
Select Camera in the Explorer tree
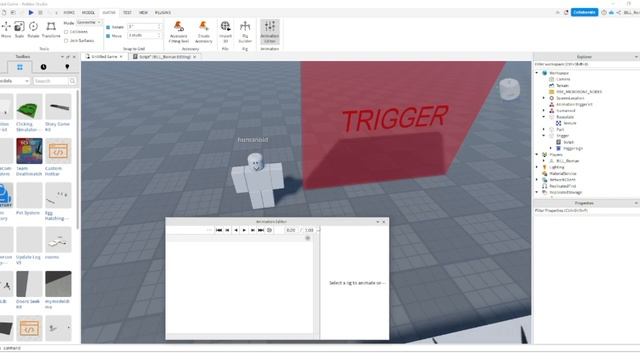pyautogui.click(x=563, y=79)
